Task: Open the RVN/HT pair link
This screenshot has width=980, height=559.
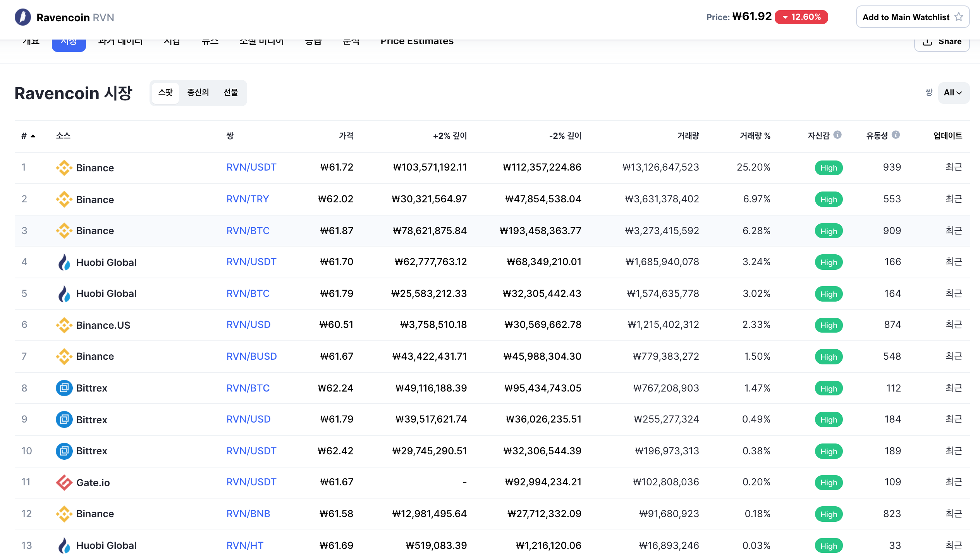Action: click(x=245, y=545)
